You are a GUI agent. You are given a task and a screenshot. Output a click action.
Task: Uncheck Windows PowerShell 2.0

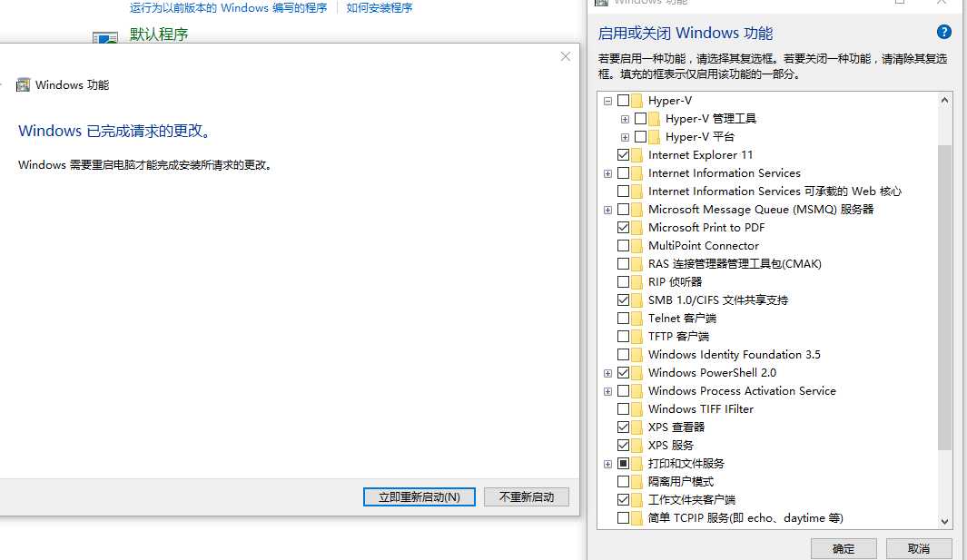click(624, 372)
